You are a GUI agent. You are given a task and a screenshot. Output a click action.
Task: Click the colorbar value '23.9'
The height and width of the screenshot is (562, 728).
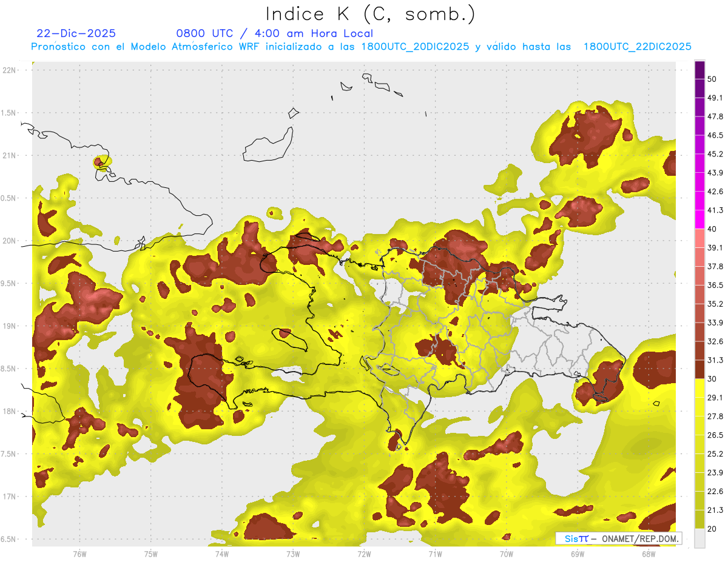(715, 473)
